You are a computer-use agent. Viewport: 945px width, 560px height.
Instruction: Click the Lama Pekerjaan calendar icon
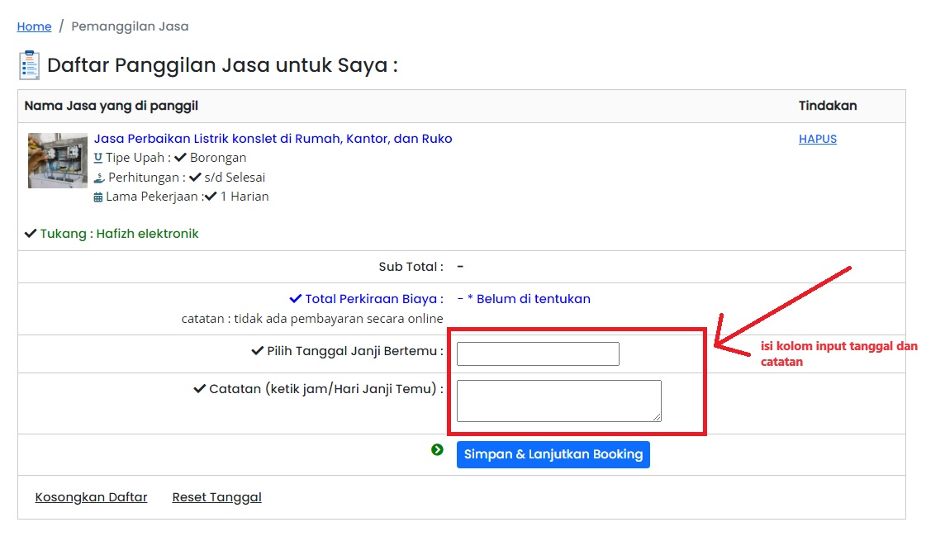coord(98,197)
